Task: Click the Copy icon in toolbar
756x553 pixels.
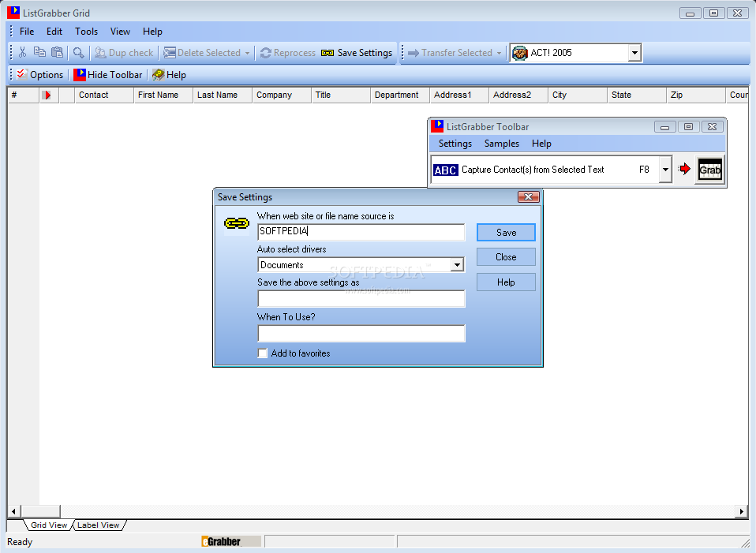Action: click(x=39, y=53)
